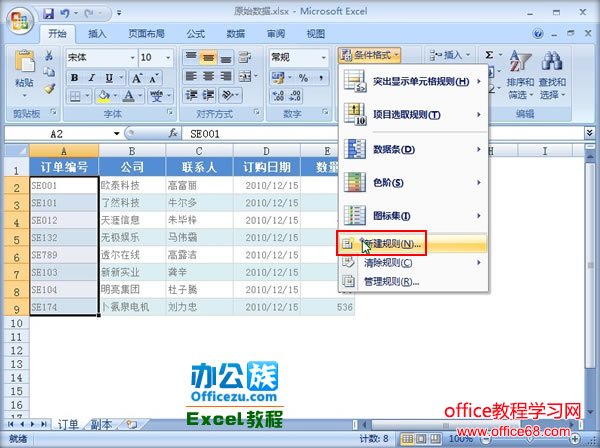Choose Manage Rules from the menu
This screenshot has height=448, width=600.
tap(413, 282)
